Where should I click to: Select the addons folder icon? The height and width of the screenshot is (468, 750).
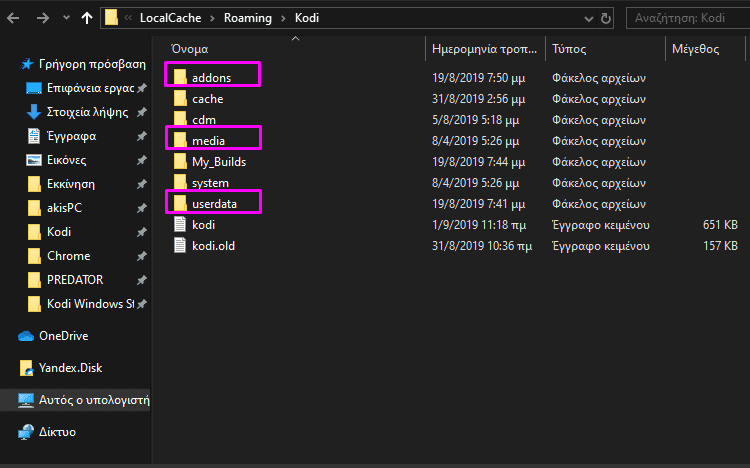[x=180, y=77]
